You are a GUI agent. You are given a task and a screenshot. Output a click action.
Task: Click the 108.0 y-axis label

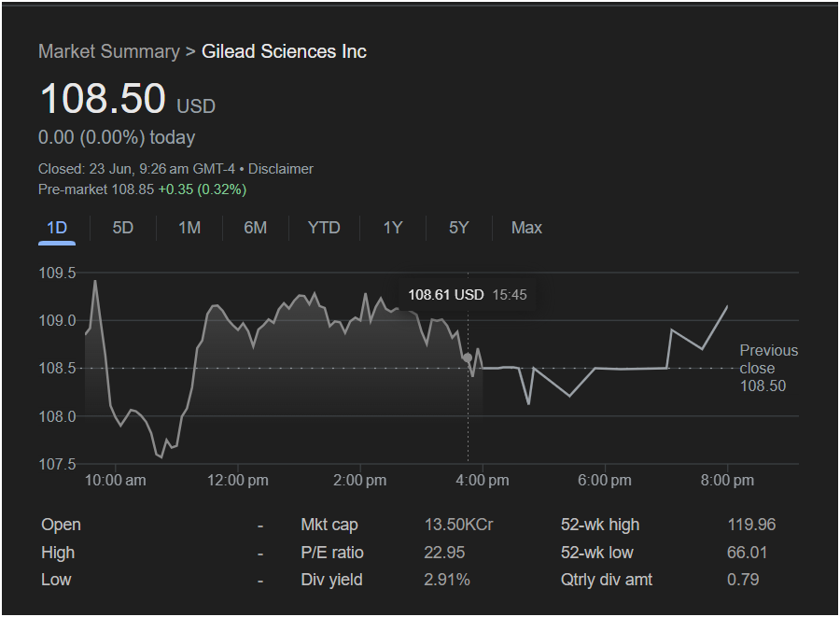pyautogui.click(x=57, y=416)
